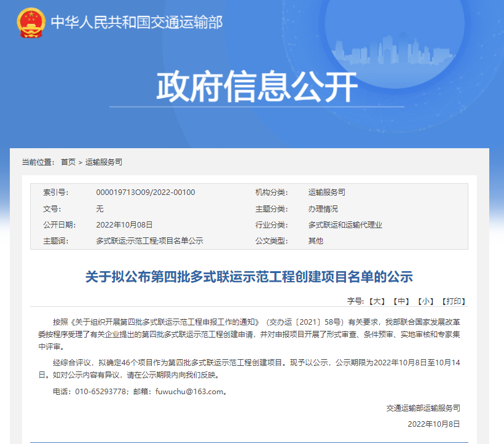This screenshot has width=504, height=444.
Task: Set font size to 大
Action: coord(377,301)
